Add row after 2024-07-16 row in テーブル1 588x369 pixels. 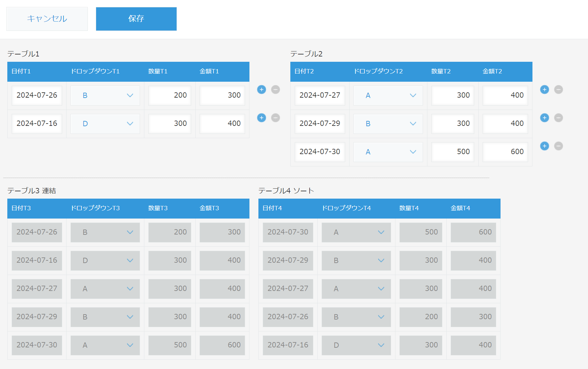pyautogui.click(x=261, y=118)
